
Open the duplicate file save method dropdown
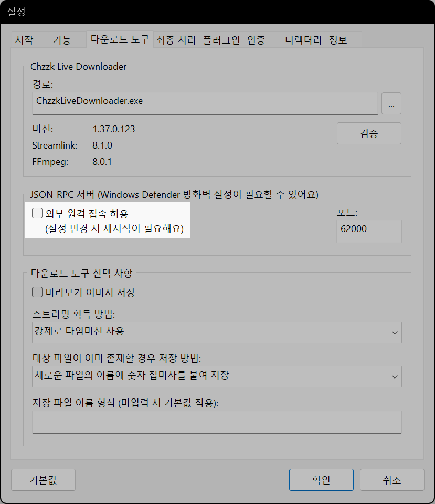(217, 376)
